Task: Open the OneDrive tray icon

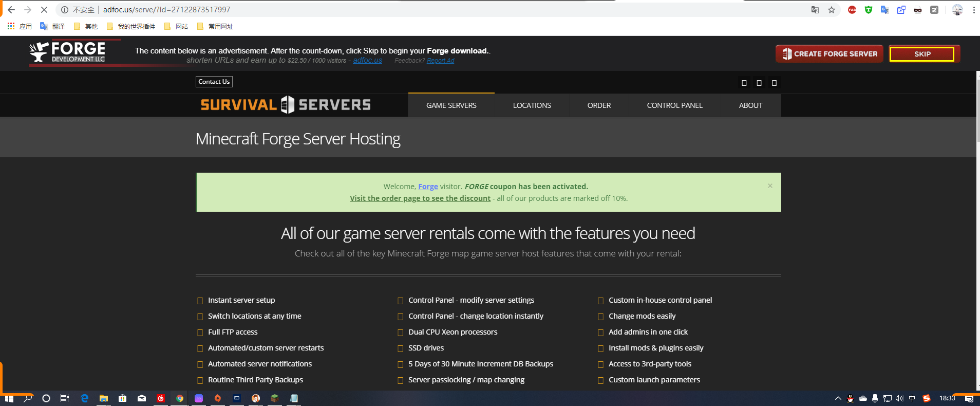Action: (863, 398)
